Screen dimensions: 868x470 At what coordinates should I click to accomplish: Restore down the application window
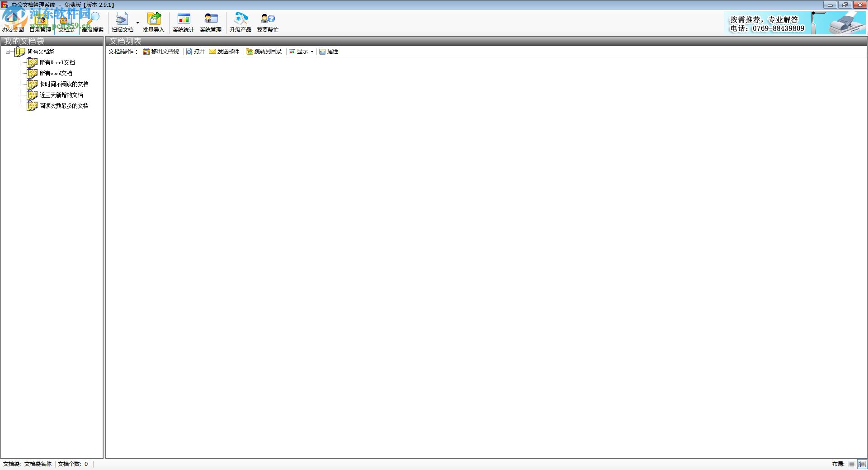point(844,5)
